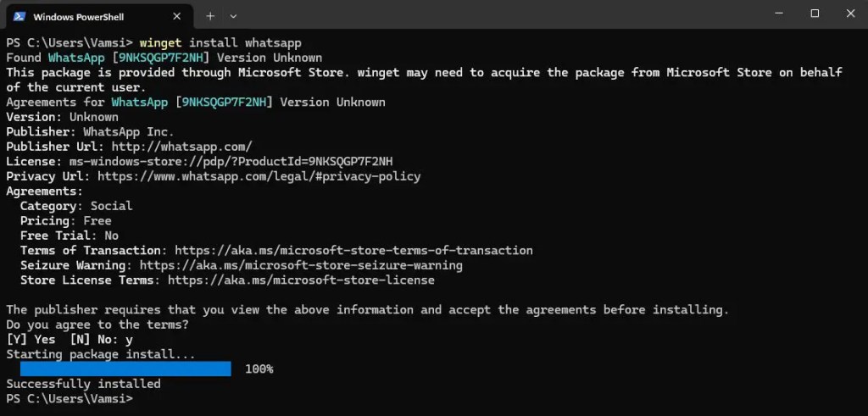Screen dimensions: 868x416
Task: Click the blue install progress bar
Action: [x=125, y=369]
